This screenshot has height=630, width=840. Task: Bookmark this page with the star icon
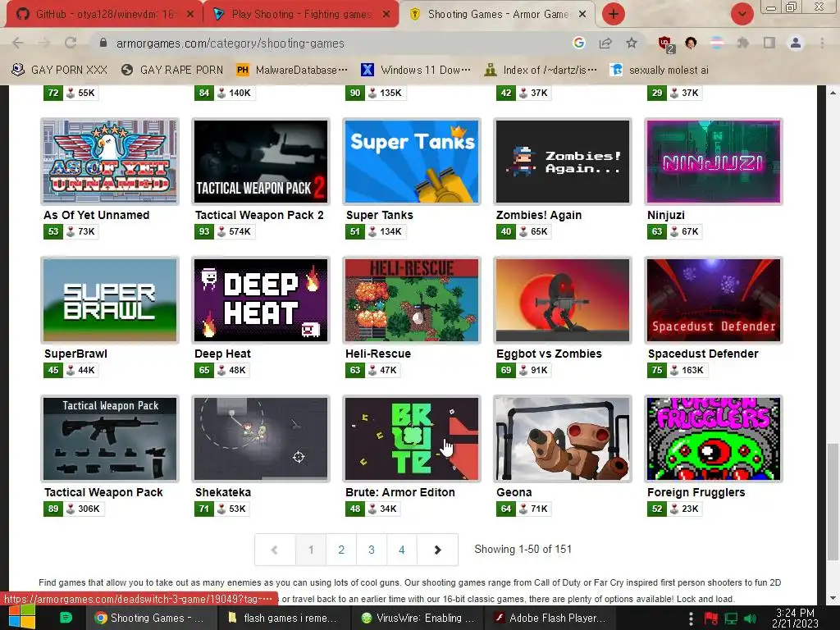[632, 43]
